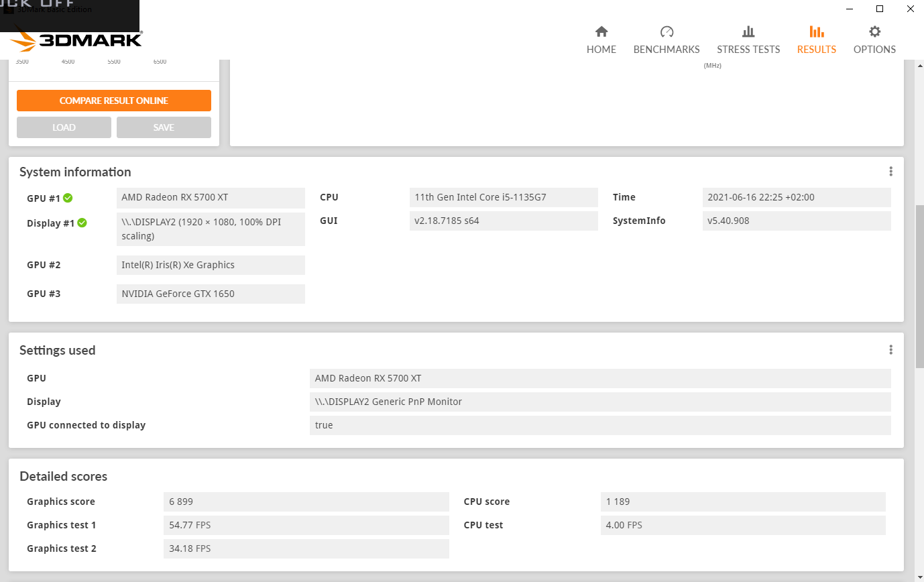
Task: Click green checkmark next to GPU #1
Action: (68, 198)
